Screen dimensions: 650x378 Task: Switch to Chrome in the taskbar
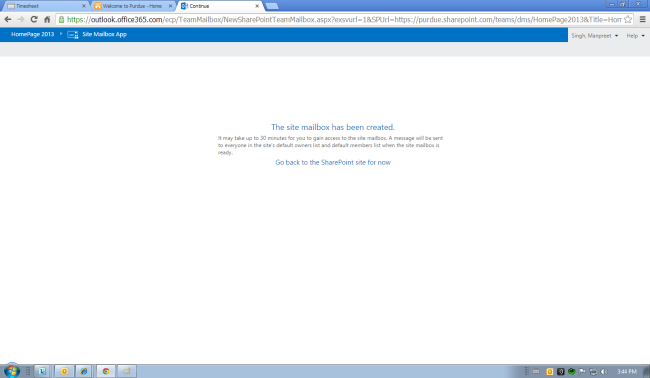[x=106, y=371]
